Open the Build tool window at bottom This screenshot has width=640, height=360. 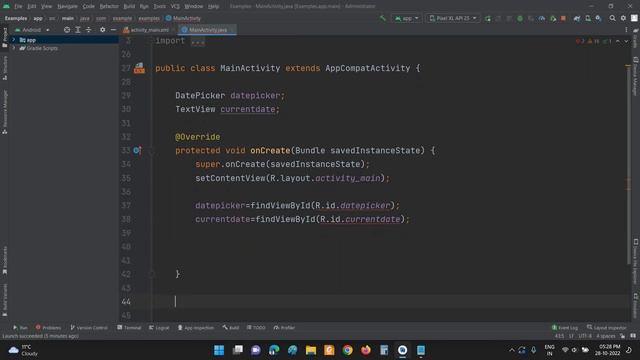(x=231, y=327)
